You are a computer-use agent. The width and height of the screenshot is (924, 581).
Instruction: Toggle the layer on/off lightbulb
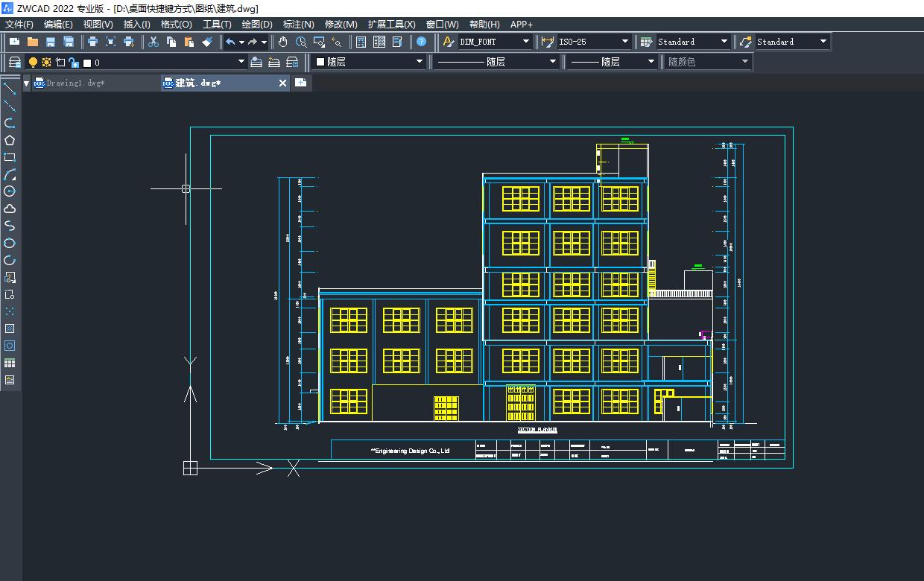tap(33, 63)
